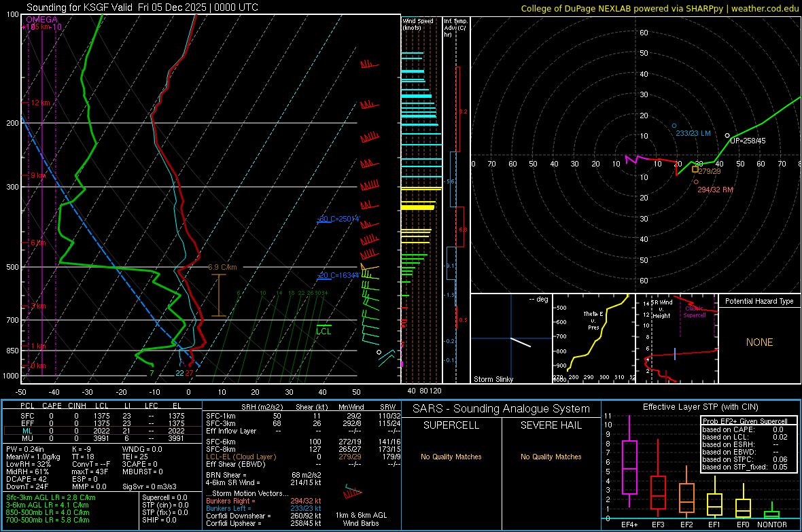Click the MeanW = 1.0g/kg value
The width and height of the screenshot is (802, 532).
[x=33, y=457]
